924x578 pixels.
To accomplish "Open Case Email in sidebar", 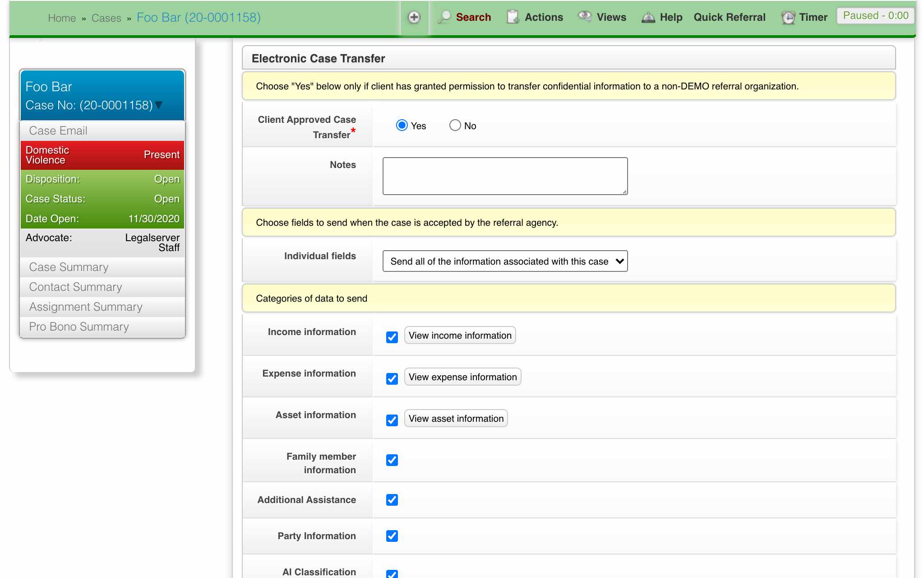I will pos(102,131).
